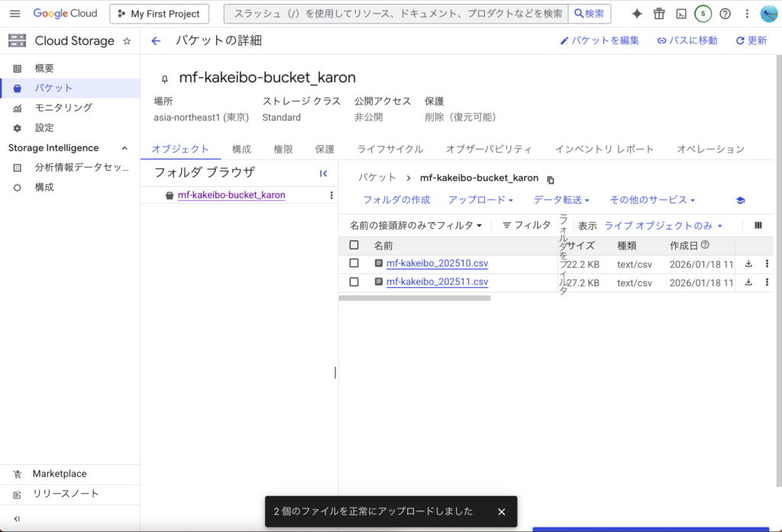The width and height of the screenshot is (782, 532).
Task: Expand the アップロード dropdown
Action: click(x=480, y=200)
